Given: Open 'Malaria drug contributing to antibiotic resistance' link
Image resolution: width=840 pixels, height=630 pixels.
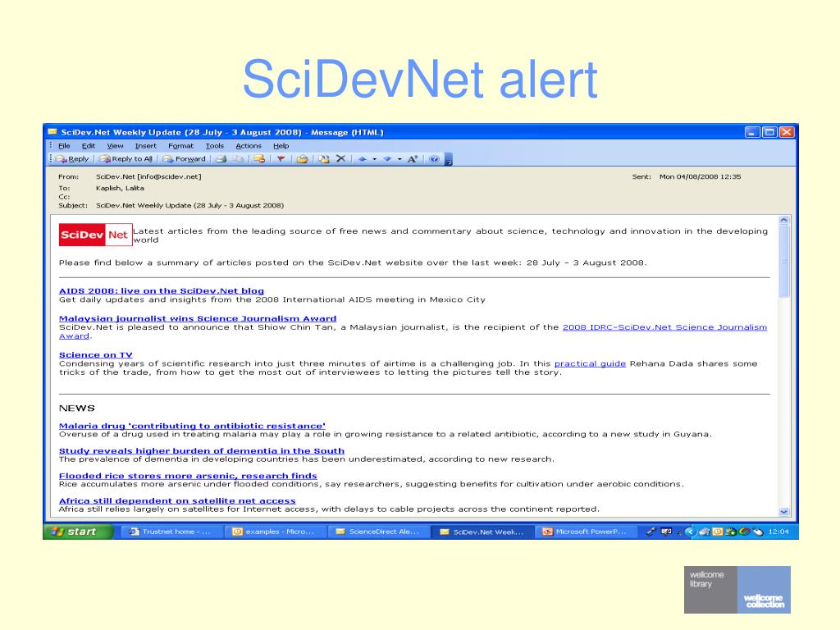Looking at the screenshot, I should click(x=192, y=426).
